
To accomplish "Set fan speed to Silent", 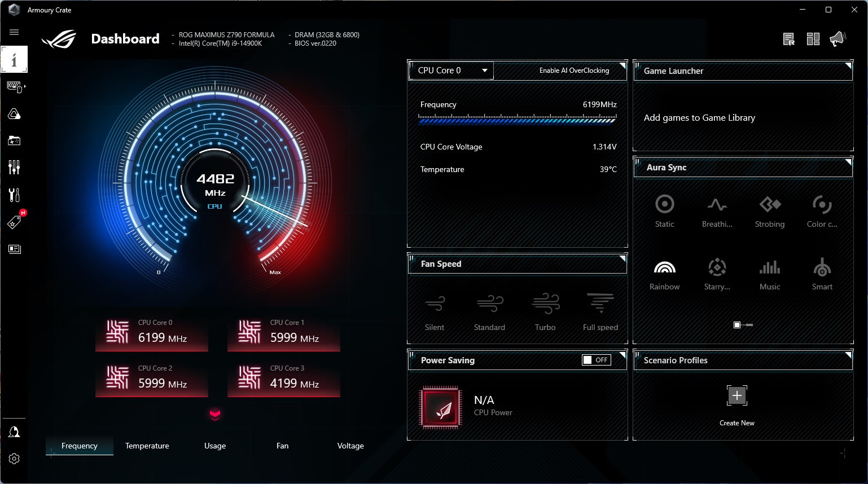I will click(435, 311).
